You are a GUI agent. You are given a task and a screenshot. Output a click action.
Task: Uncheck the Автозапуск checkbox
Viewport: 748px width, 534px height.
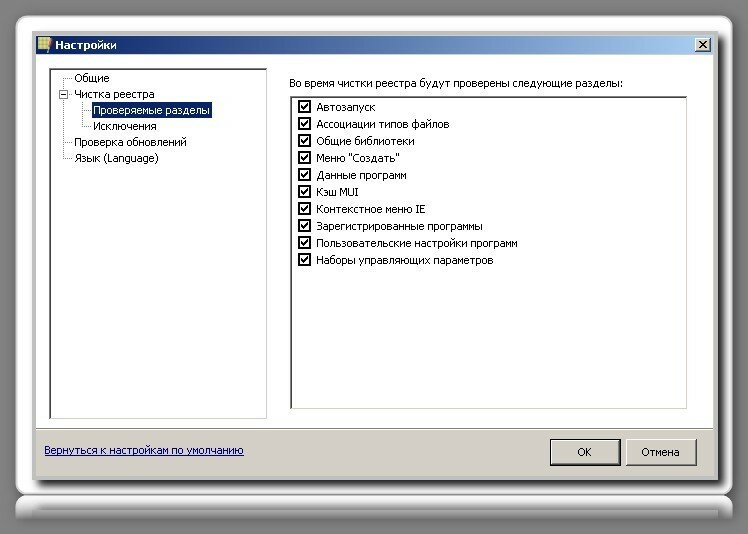click(x=304, y=106)
